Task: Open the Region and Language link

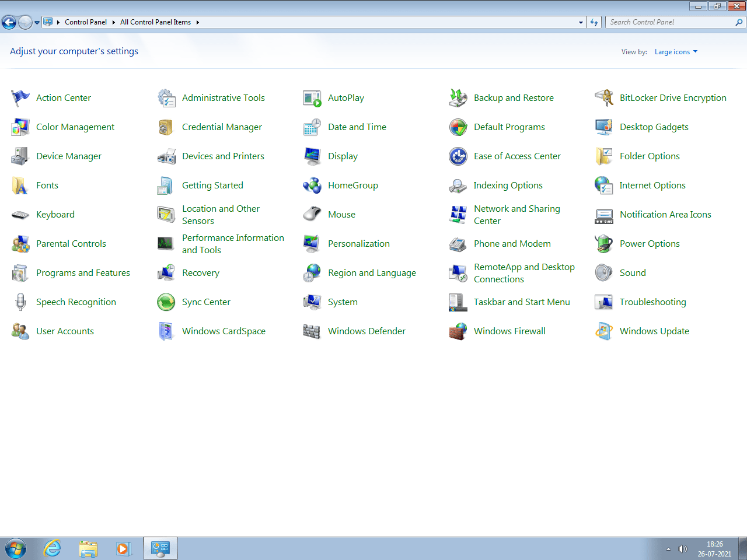Action: pyautogui.click(x=372, y=273)
